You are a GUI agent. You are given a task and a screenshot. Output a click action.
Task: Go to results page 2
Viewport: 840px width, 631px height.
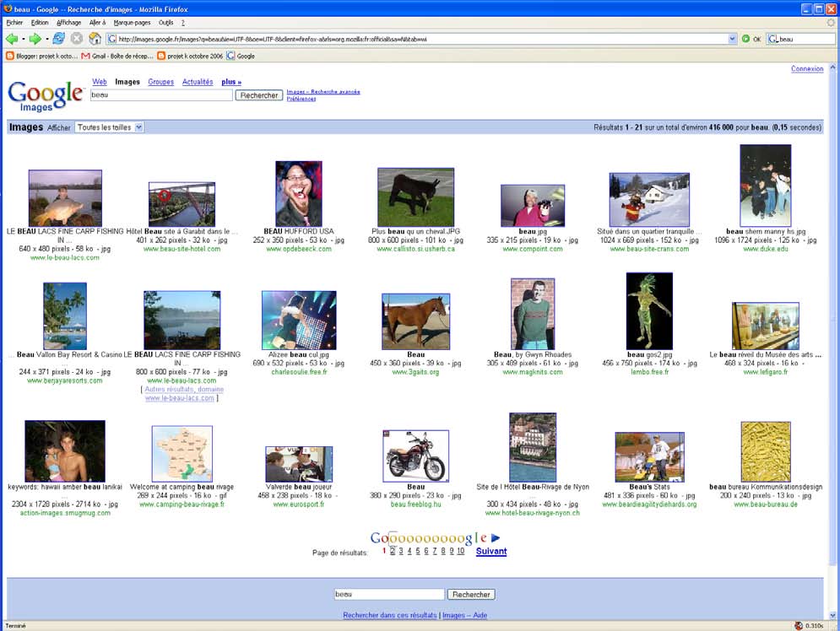[393, 551]
